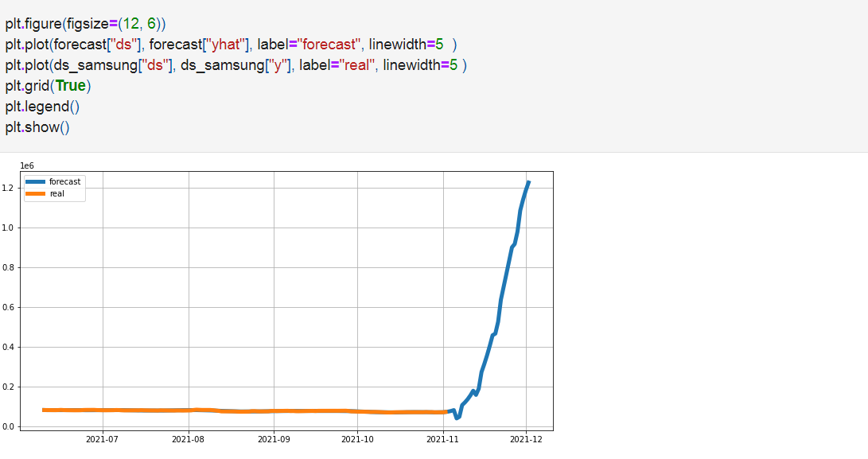Click the 0.2 y-axis tick label
Screen dimensions: 868x459
pyautogui.click(x=7, y=387)
